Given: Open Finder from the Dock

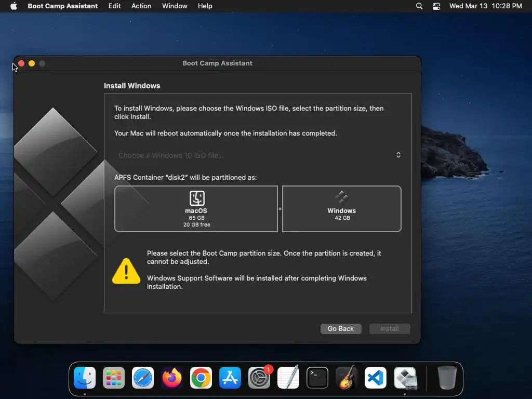Looking at the screenshot, I should (85, 378).
